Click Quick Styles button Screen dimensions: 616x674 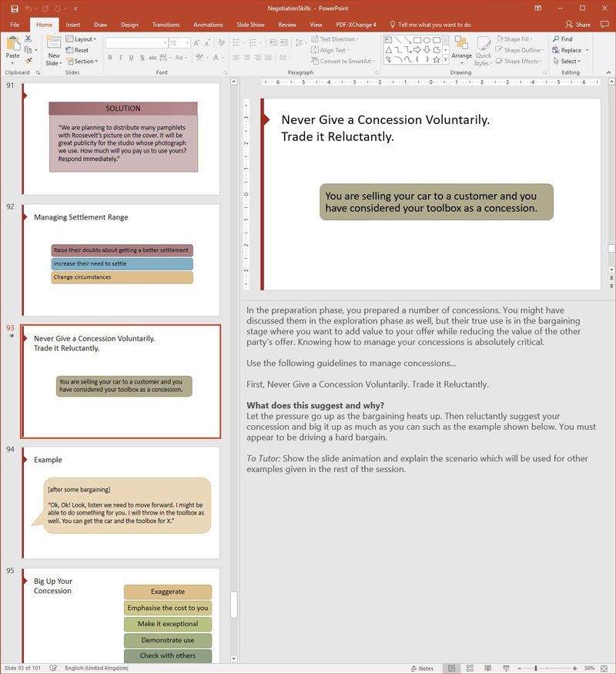tap(484, 51)
